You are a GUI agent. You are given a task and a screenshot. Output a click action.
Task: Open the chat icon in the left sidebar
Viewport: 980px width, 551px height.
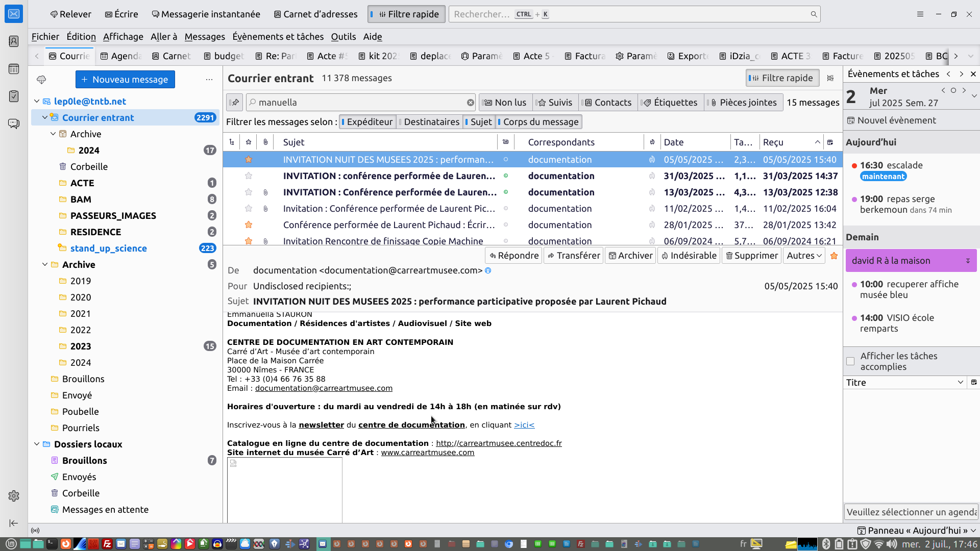click(14, 124)
